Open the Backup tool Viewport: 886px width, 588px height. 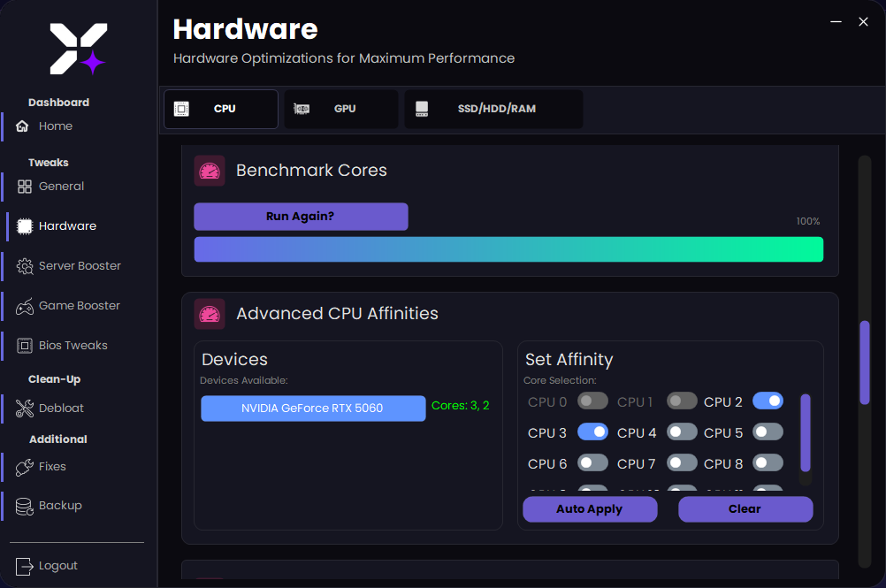(x=57, y=505)
